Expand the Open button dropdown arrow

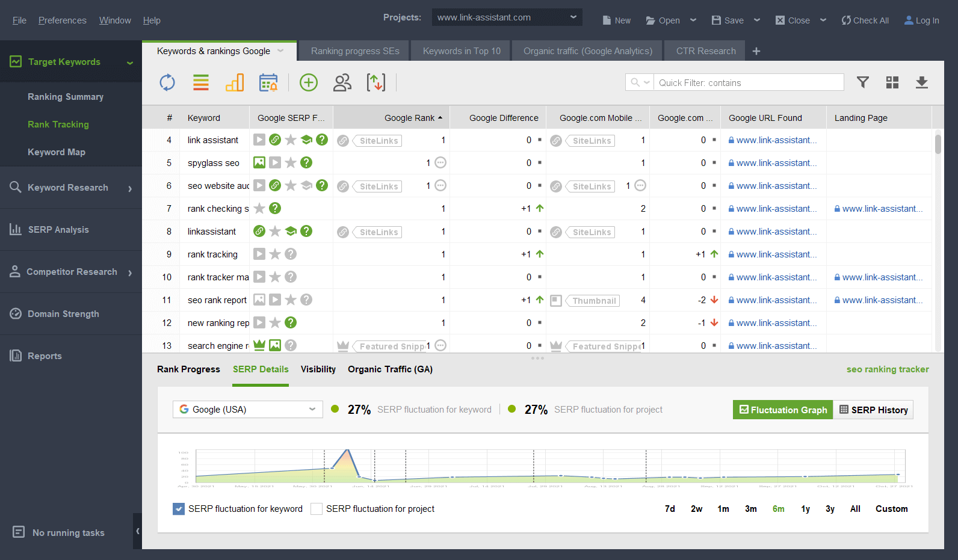693,20
